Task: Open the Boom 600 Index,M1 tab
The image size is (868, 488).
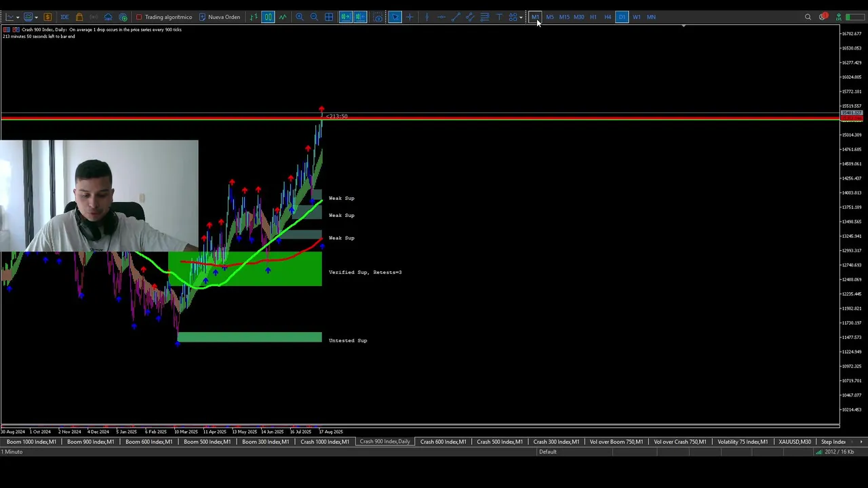Action: click(x=149, y=442)
